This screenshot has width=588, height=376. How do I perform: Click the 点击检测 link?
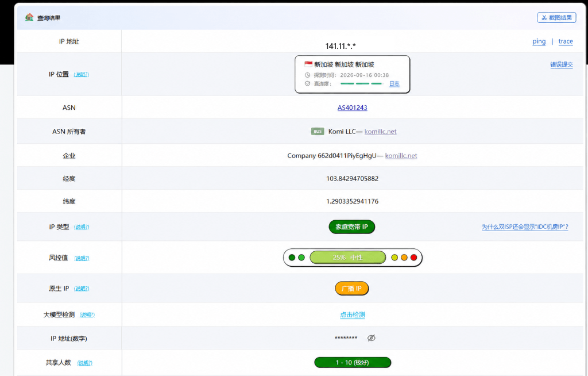[352, 315]
